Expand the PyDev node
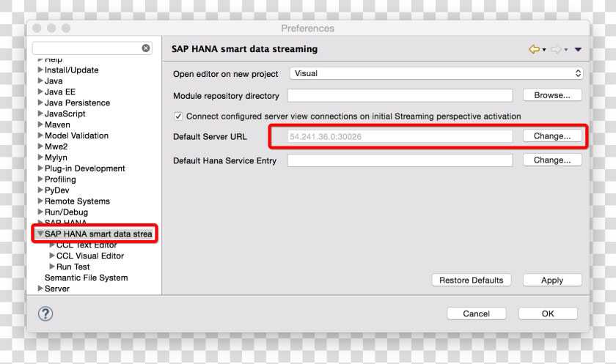The image size is (616, 364). (40, 190)
